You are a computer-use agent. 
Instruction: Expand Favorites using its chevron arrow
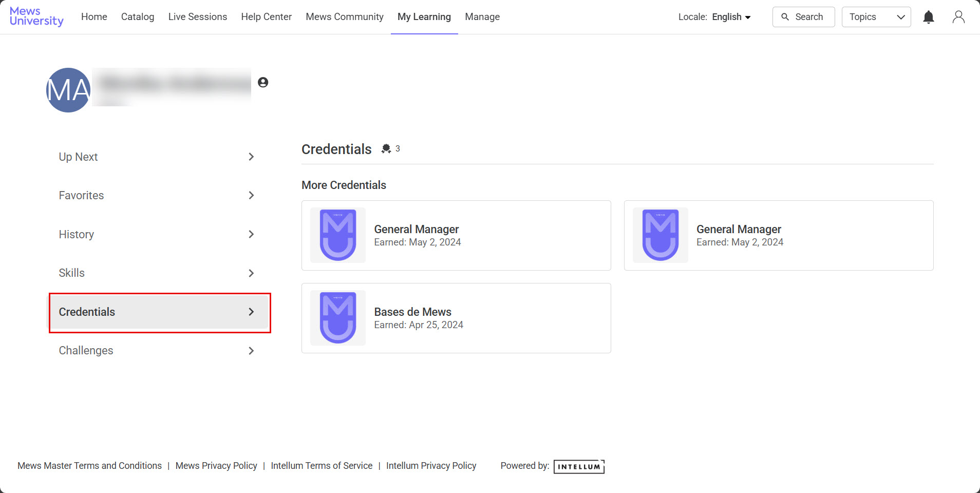pyautogui.click(x=251, y=195)
